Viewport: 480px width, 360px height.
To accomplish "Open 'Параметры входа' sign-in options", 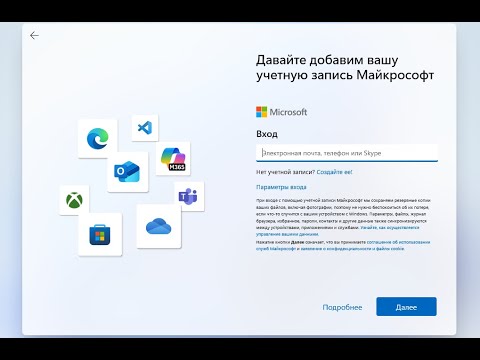I will (281, 187).
